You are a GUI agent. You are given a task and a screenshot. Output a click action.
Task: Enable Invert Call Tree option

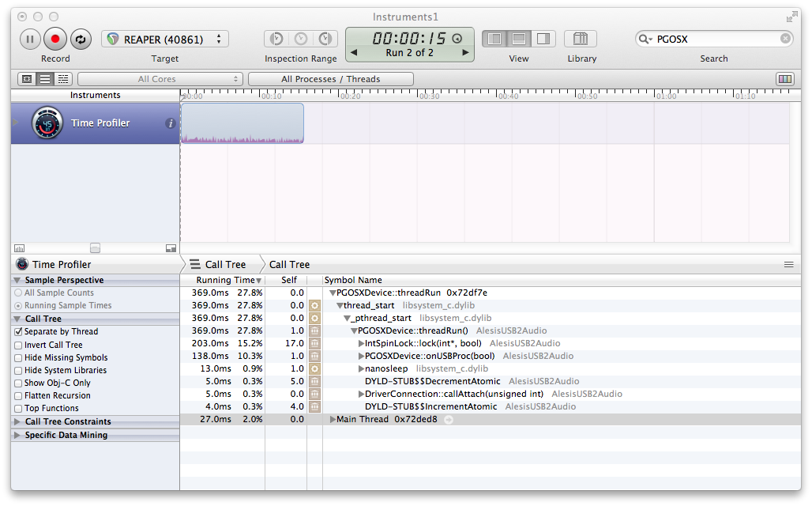[x=18, y=345]
